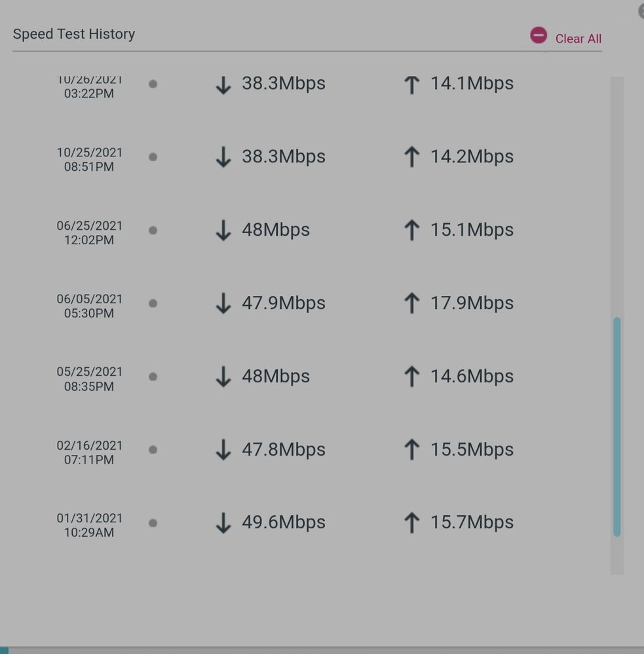Select the 05/25/2021 08:35PM test entry date
The width and height of the screenshot is (644, 654).
pos(90,379)
